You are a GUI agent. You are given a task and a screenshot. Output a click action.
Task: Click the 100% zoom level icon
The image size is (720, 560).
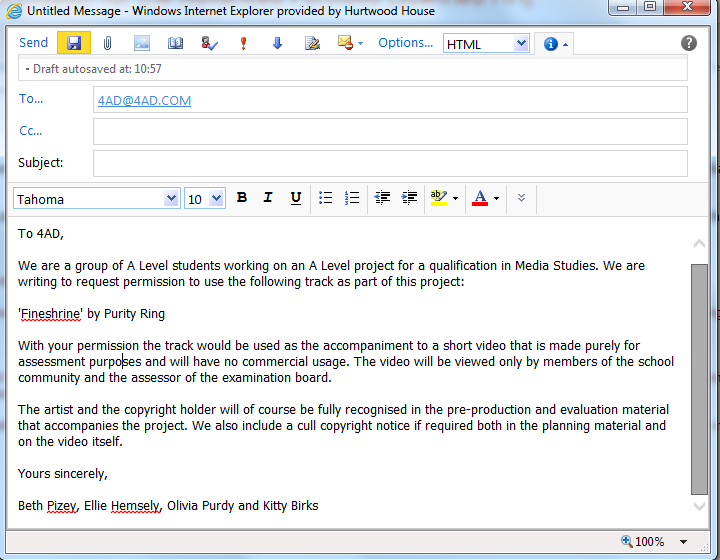pos(627,541)
